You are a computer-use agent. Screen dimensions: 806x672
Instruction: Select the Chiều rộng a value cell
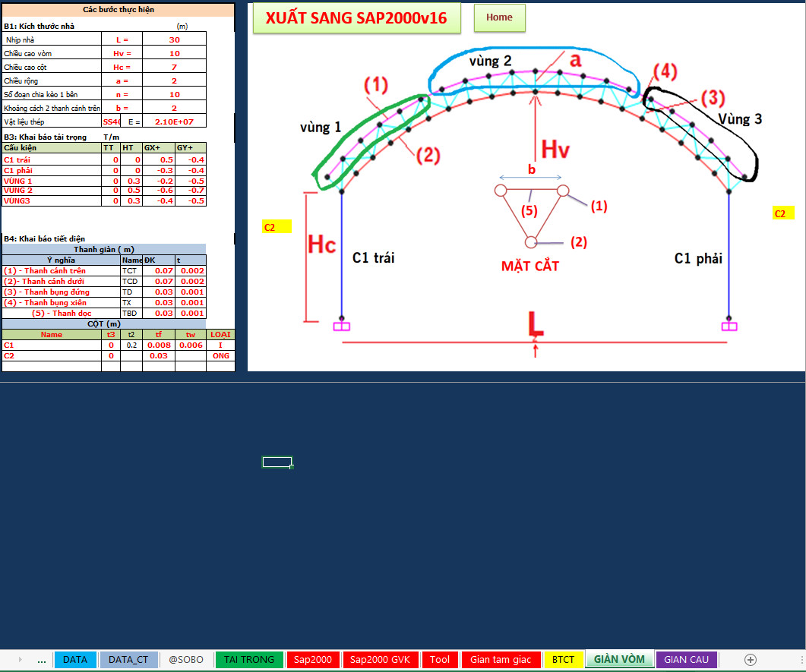(174, 80)
